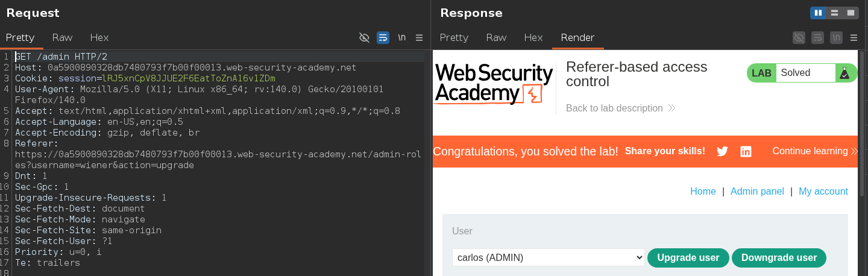Click the Referer header line

(x=218, y=154)
